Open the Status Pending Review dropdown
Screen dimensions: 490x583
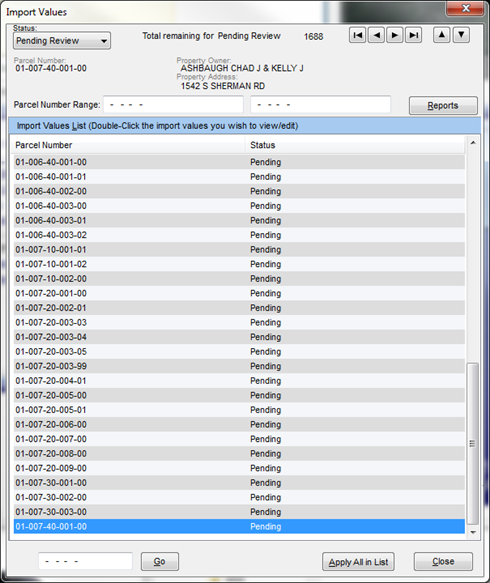tap(62, 41)
